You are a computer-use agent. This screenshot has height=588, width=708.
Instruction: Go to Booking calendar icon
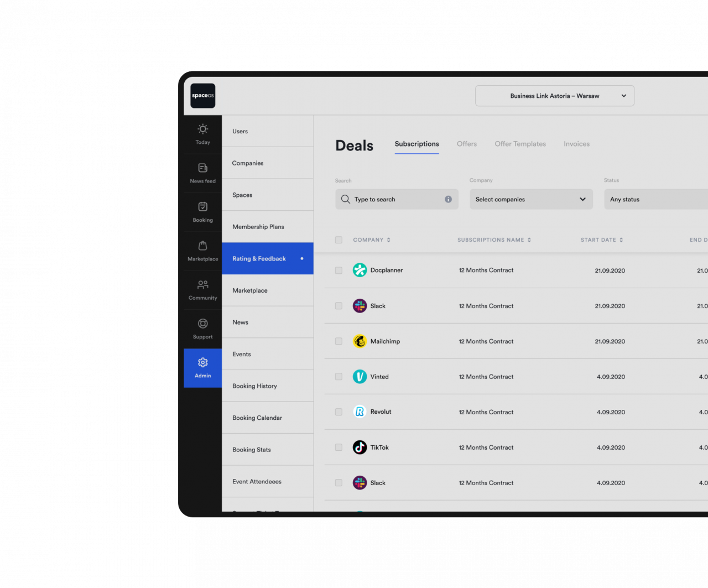(203, 207)
